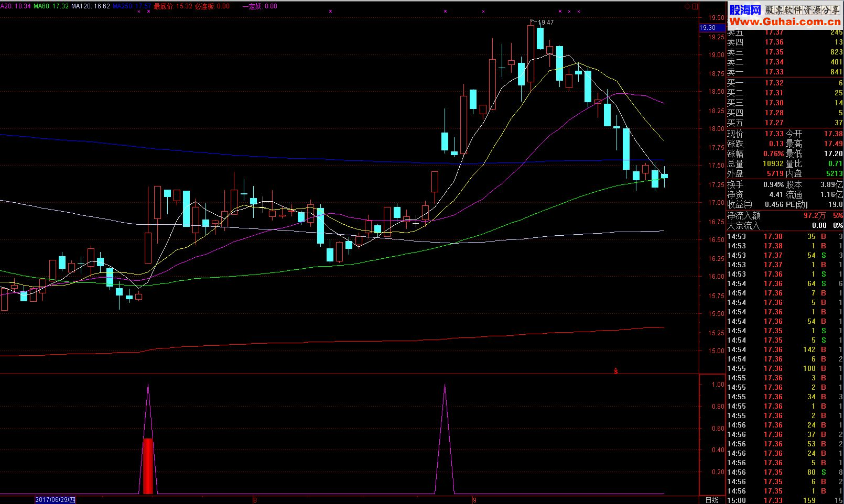Click the 总量 10932 value
Viewport: 844px width, 504px height.
(773, 163)
